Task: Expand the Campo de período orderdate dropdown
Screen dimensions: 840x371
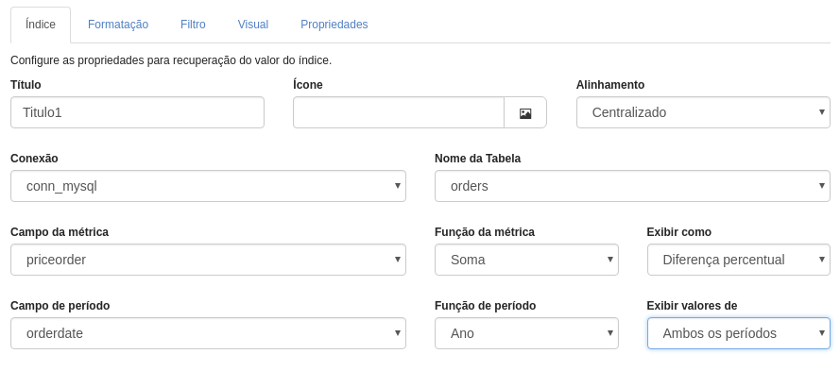Action: 208,333
